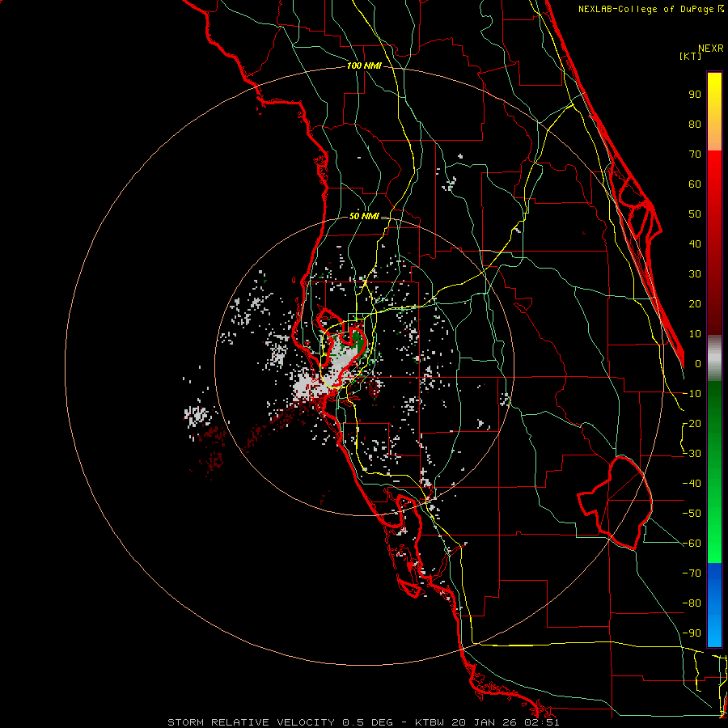Viewport: 728px width, 728px height.
Task: Click the -90 value on the velocity scale
Action: point(692,633)
